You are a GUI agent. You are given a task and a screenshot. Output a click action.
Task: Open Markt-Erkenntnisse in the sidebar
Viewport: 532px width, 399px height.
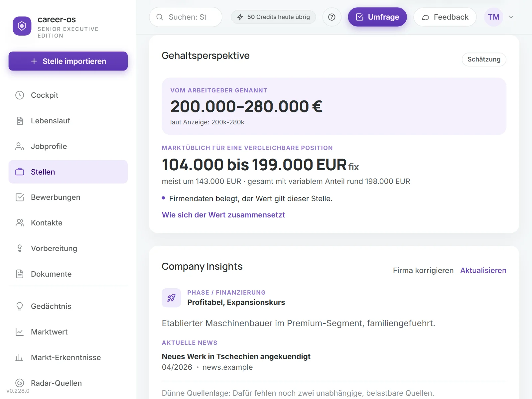[68, 357]
